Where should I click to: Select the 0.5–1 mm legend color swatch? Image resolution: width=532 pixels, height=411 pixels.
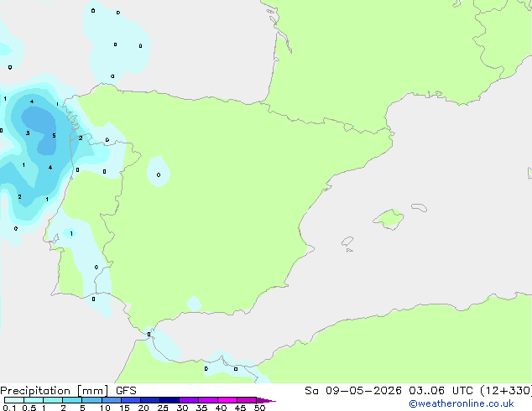pos(34,400)
